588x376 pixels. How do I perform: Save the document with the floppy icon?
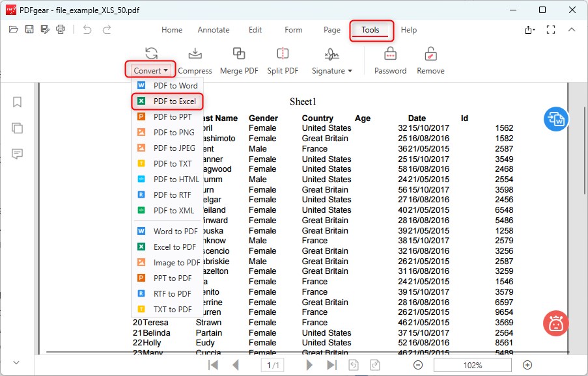click(x=29, y=29)
